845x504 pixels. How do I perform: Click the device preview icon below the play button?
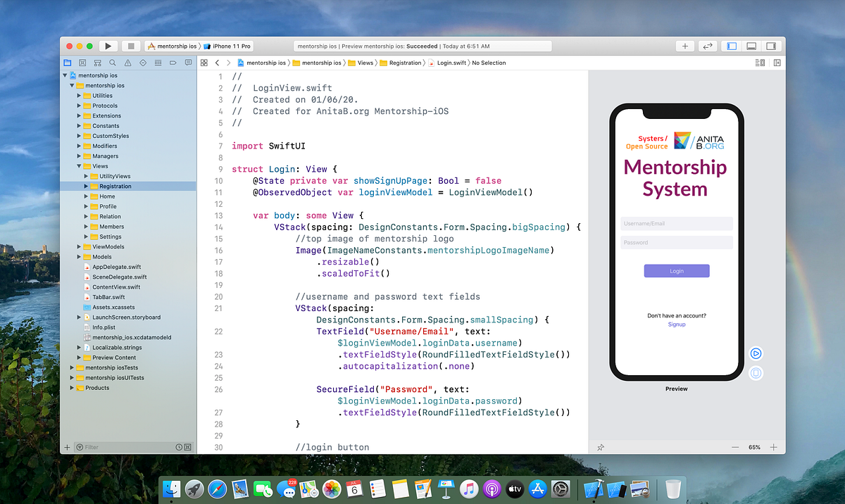(756, 373)
